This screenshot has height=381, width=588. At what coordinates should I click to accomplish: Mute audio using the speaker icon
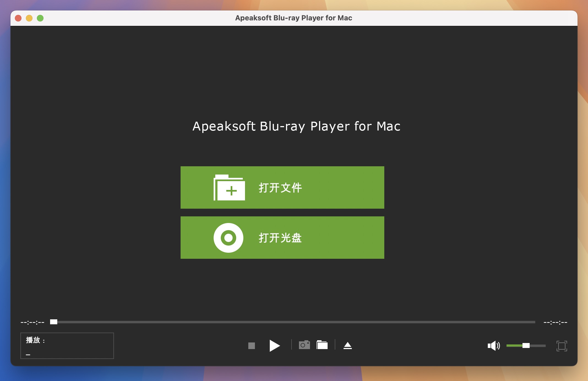(494, 346)
